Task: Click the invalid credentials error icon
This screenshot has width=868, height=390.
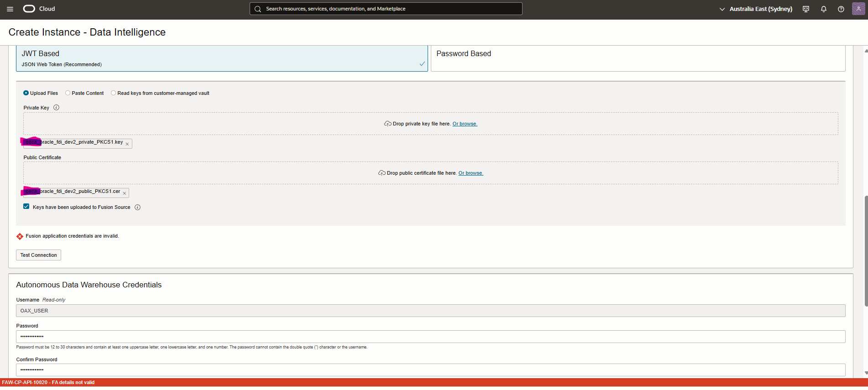Action: click(20, 236)
